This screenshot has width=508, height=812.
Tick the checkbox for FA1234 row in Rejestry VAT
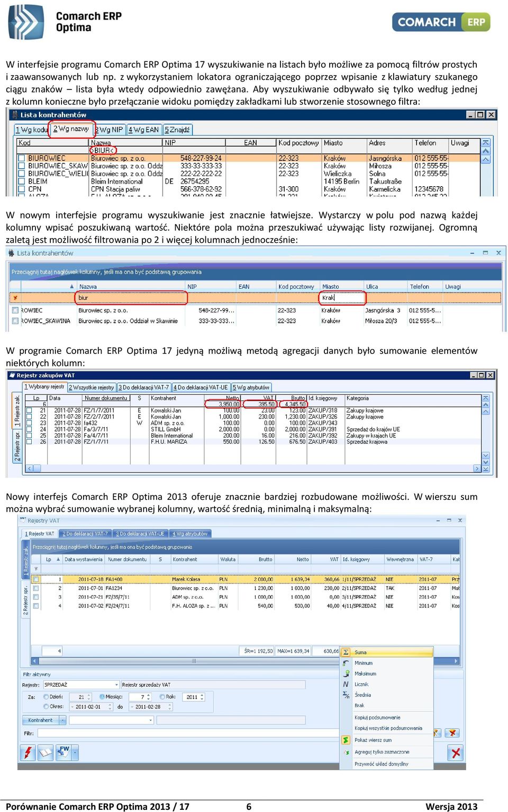point(36,588)
